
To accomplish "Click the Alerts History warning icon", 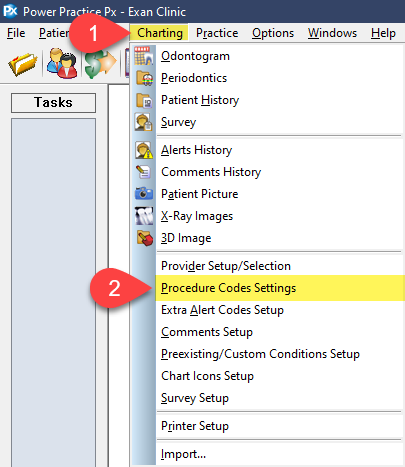I will coord(144,150).
